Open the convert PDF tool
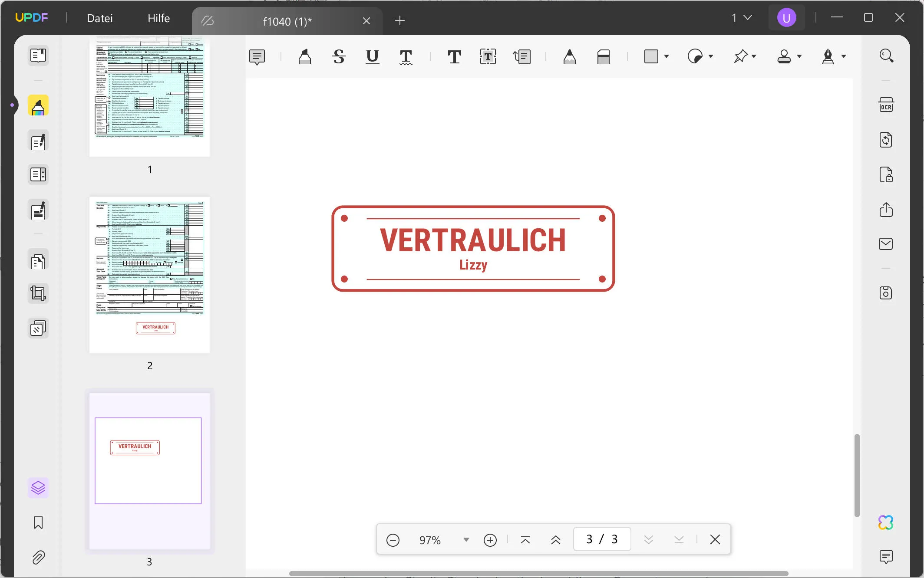This screenshot has width=924, height=578. click(x=886, y=140)
